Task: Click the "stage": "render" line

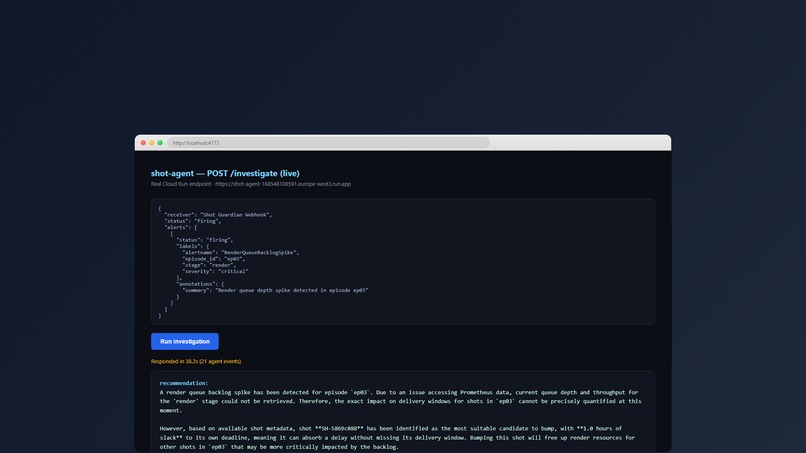Action: coord(209,265)
